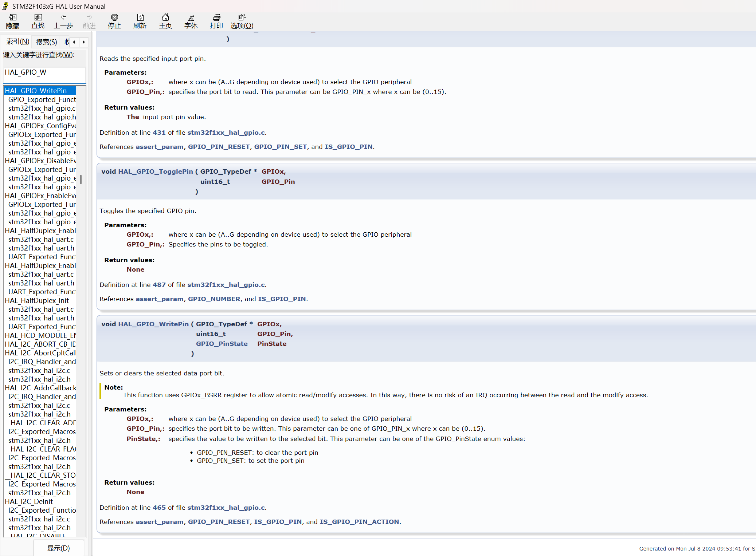This screenshot has width=756, height=556.
Task: Select HAL_I2C_ABORT_CB_ID index entry
Action: (x=40, y=344)
